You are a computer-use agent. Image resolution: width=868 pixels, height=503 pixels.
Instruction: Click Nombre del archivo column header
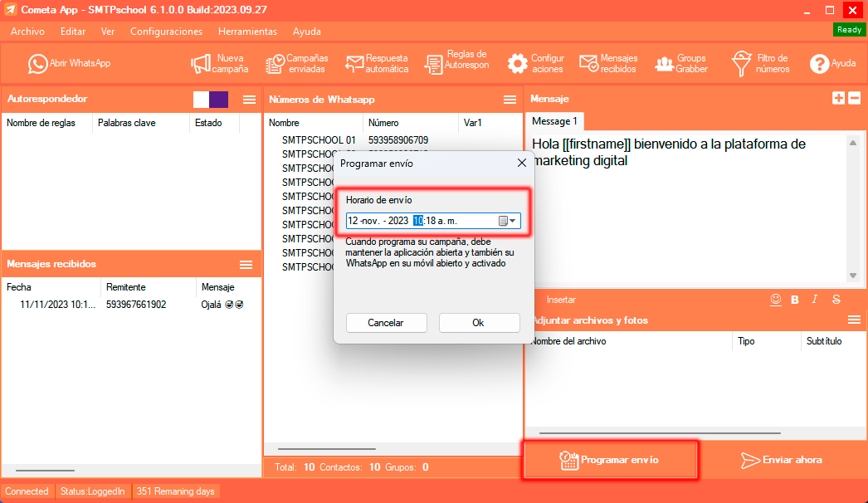[x=568, y=341]
